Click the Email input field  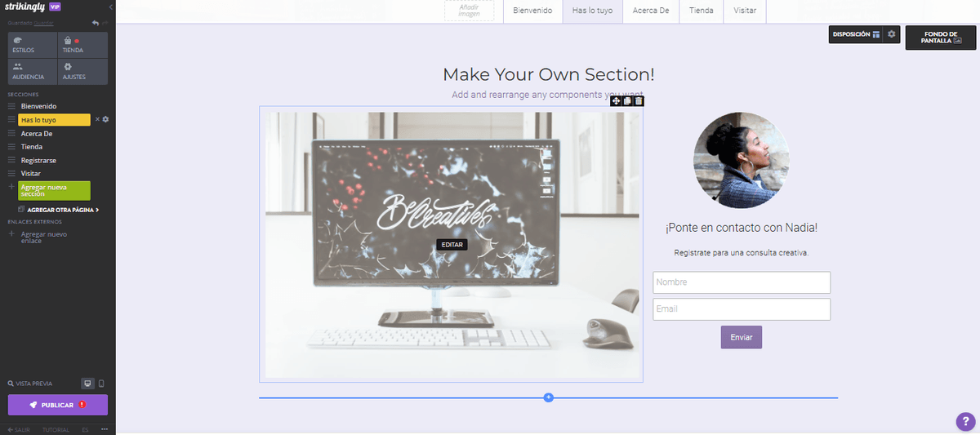point(742,309)
